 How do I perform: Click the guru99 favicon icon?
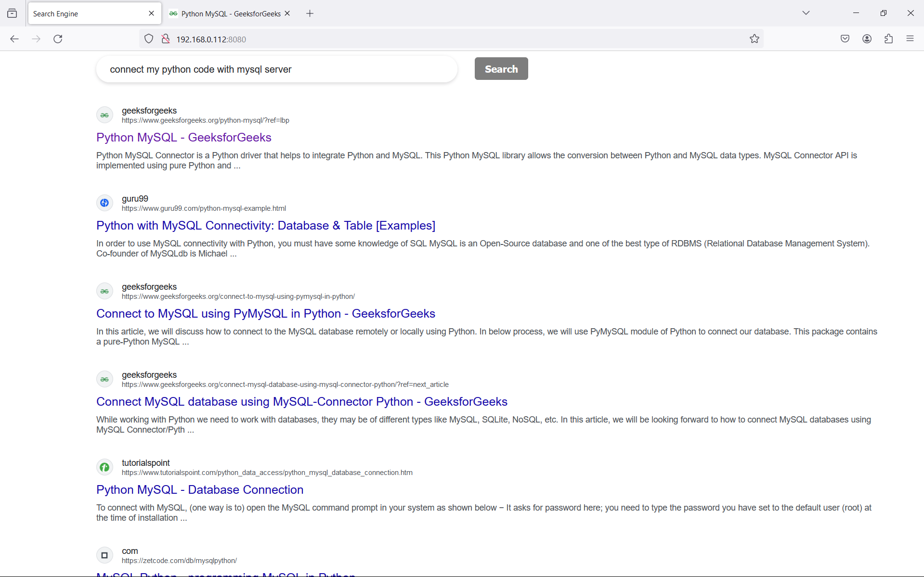coord(104,203)
